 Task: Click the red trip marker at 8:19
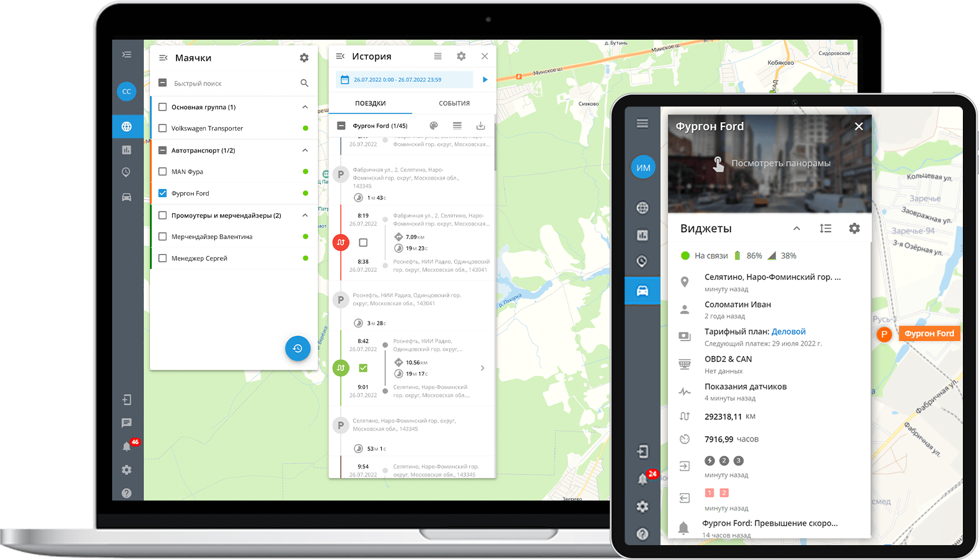[x=341, y=242]
